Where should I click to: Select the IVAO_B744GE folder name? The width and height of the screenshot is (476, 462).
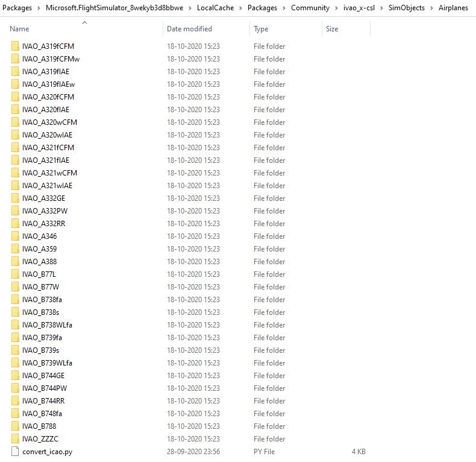click(x=43, y=375)
